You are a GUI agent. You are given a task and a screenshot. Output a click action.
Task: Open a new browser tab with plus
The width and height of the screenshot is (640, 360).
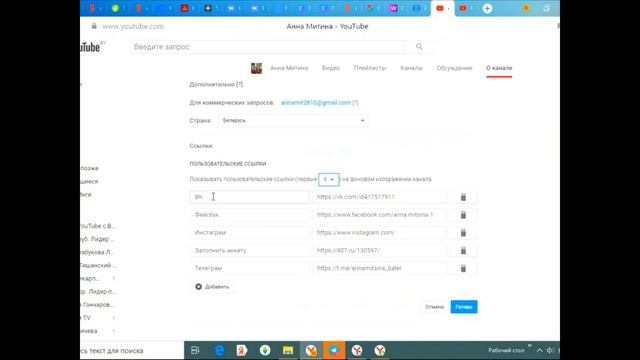[x=487, y=8]
